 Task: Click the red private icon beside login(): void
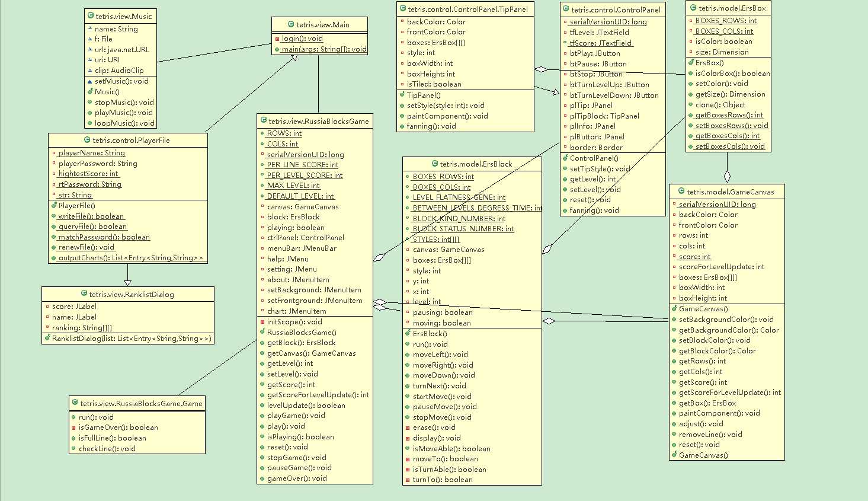(277, 39)
